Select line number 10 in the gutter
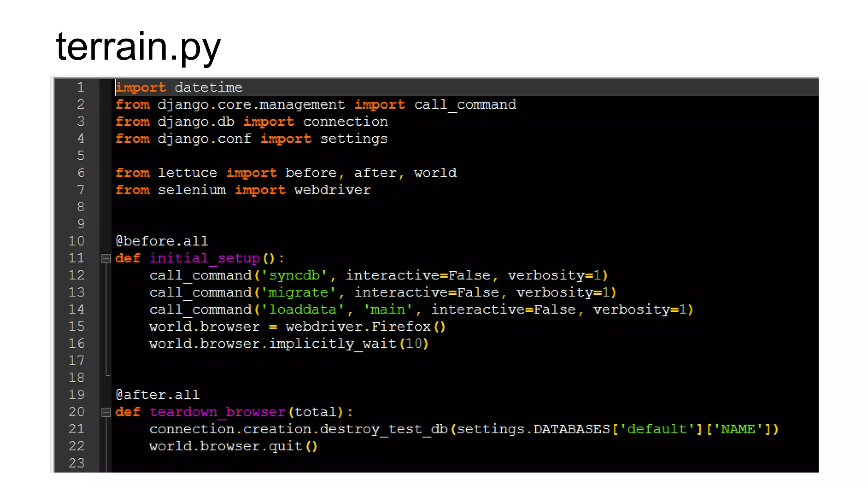This screenshot has height=488, width=868. coord(77,241)
